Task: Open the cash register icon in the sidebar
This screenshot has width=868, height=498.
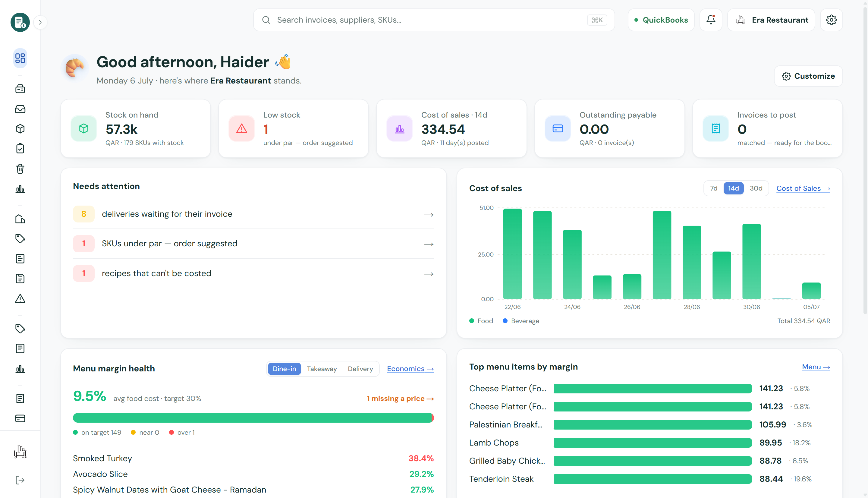Action: 20,89
